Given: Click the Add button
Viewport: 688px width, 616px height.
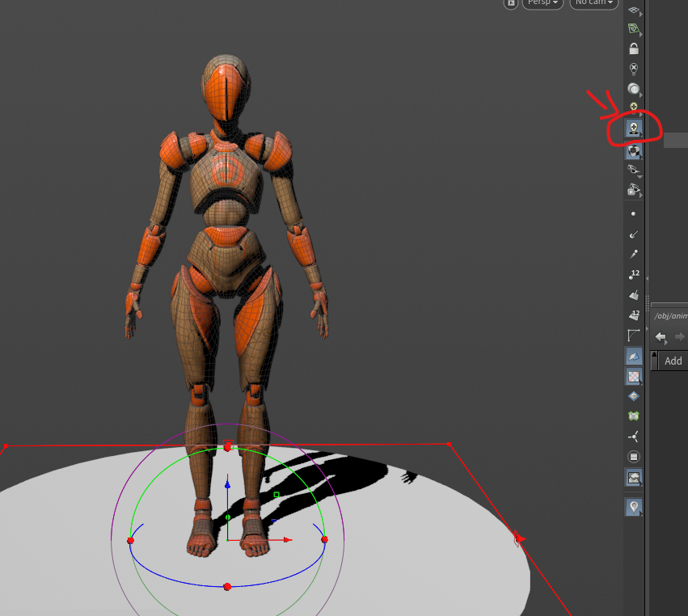Looking at the screenshot, I should (673, 361).
